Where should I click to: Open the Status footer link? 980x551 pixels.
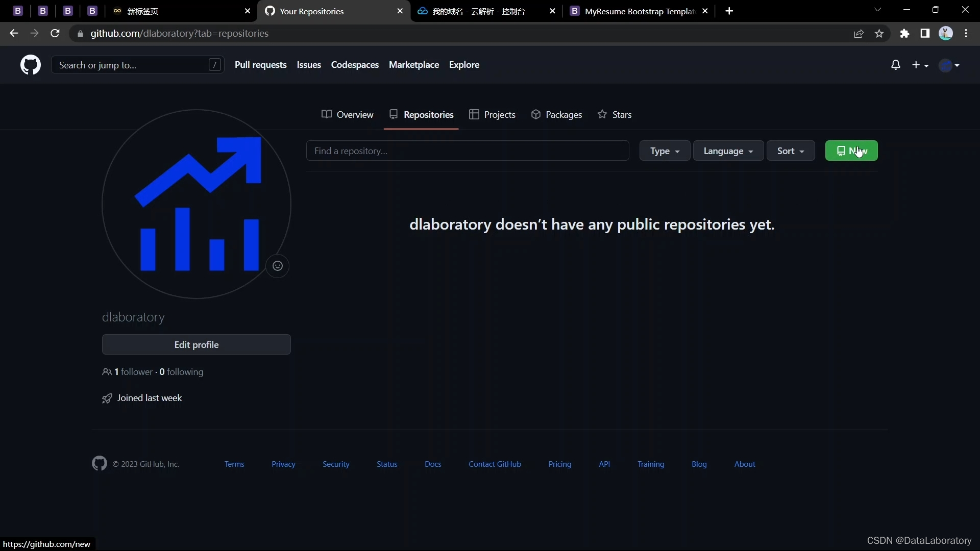coord(387,464)
